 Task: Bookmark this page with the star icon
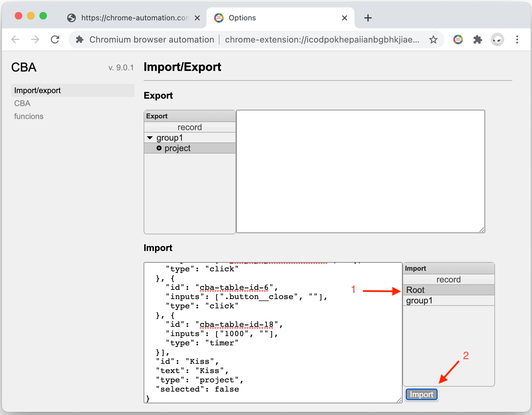[433, 39]
